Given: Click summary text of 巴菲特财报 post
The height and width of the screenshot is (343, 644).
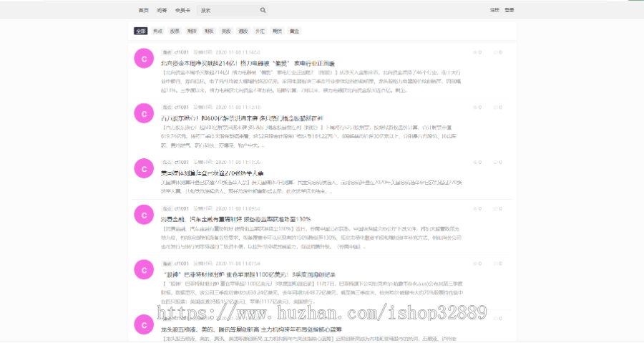Looking at the screenshot, I should click(312, 292).
